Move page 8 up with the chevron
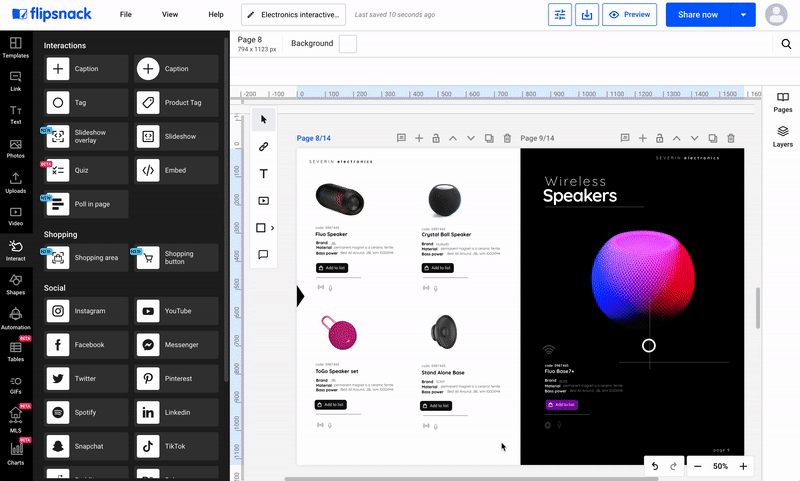The image size is (800, 481). 453,138
